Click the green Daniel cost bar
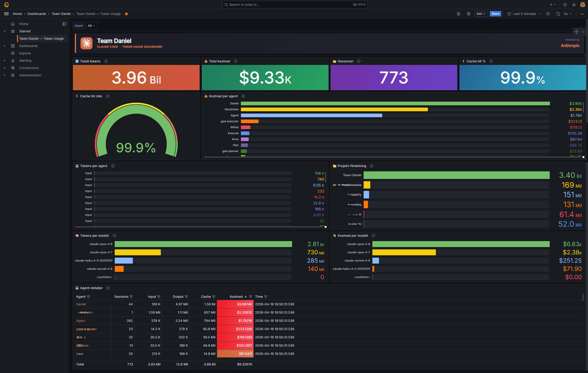The width and height of the screenshot is (588, 373). [395, 104]
